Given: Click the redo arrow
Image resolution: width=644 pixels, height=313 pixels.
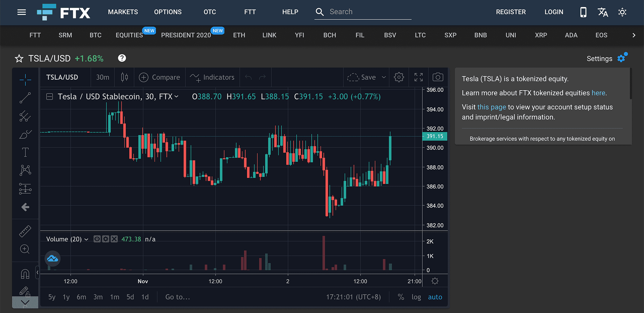Looking at the screenshot, I should click(262, 77).
